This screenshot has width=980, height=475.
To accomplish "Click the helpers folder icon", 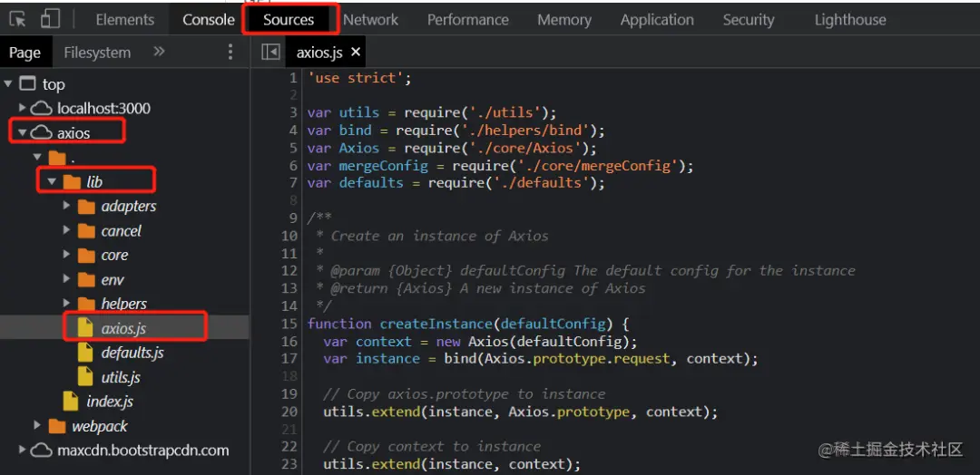I will click(86, 304).
